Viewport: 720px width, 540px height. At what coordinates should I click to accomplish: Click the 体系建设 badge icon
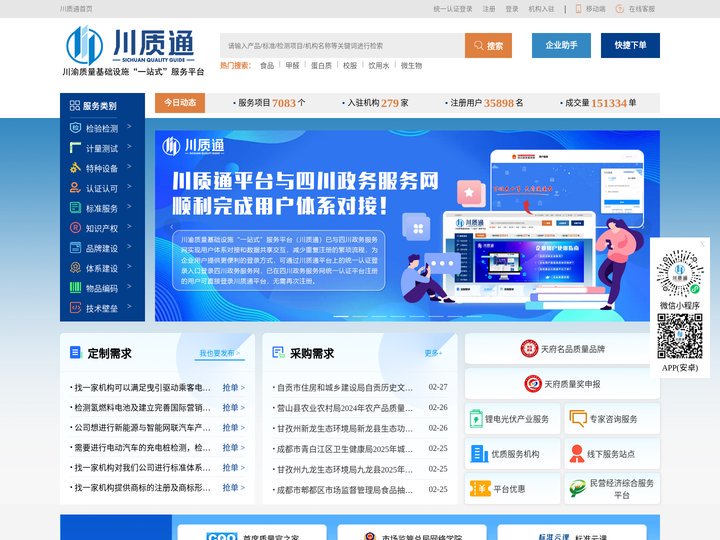click(75, 267)
